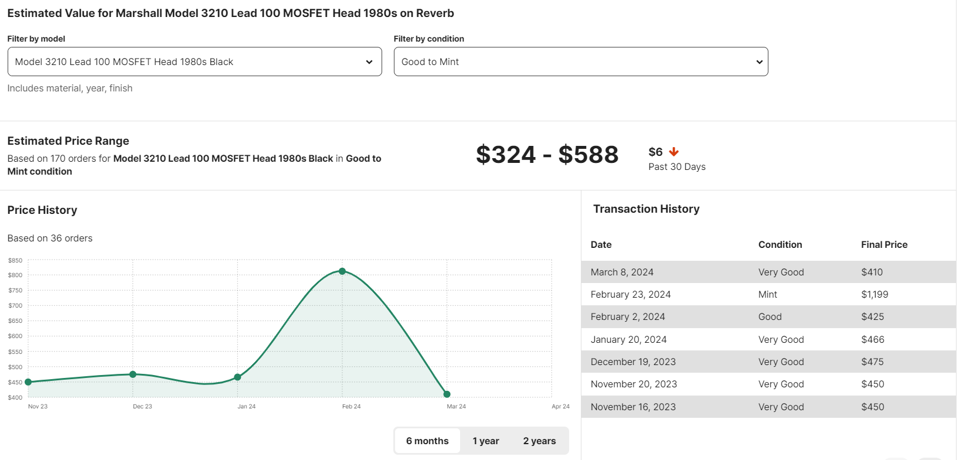
Task: Click the Mint condition cell
Action: coord(768,294)
